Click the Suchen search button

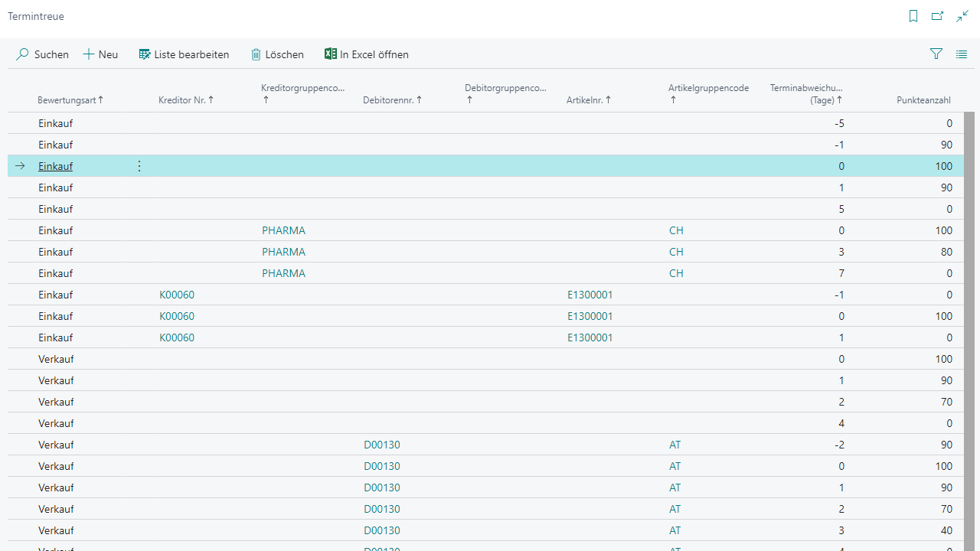(43, 54)
